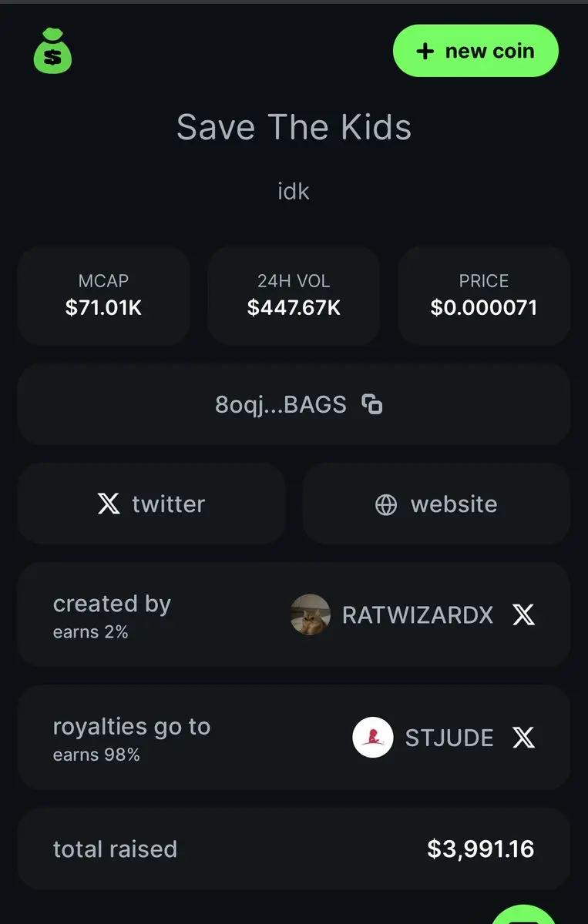Click the 24H VOL $447.67K card
The height and width of the screenshot is (924, 588).
pos(294,296)
